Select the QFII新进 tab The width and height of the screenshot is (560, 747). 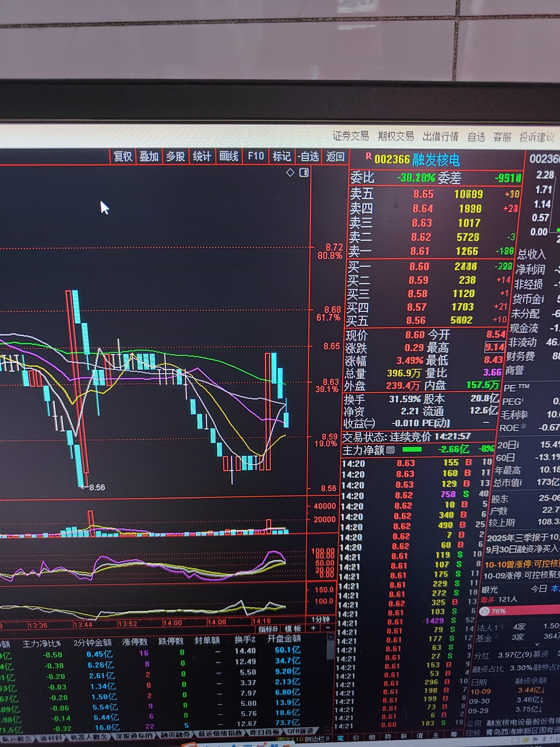[300, 731]
